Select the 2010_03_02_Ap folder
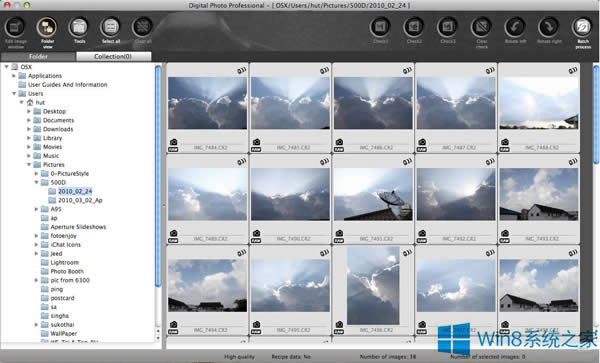 80,200
